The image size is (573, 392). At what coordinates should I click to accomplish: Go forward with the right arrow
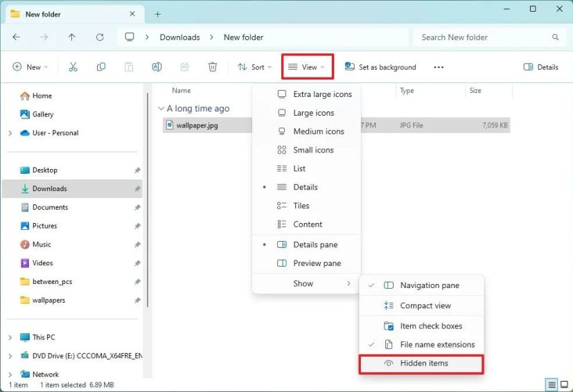click(44, 37)
